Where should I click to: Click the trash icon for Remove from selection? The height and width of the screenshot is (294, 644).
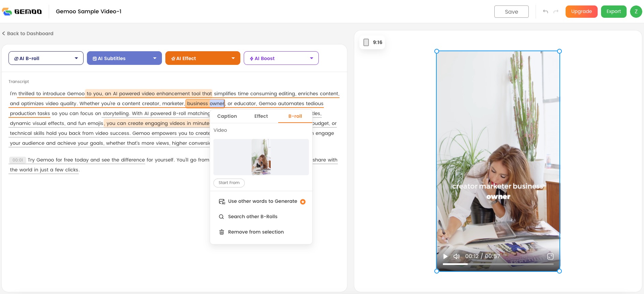[x=222, y=232]
